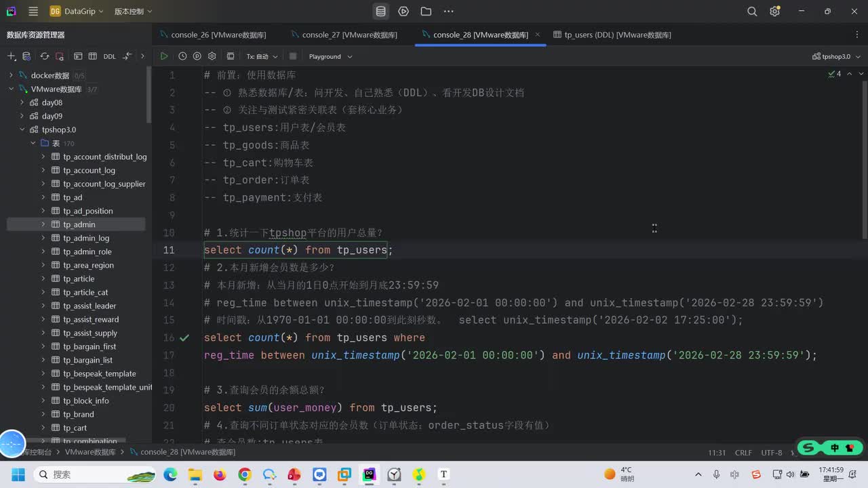
Task: Toggle in-editor results icon
Action: (231, 56)
